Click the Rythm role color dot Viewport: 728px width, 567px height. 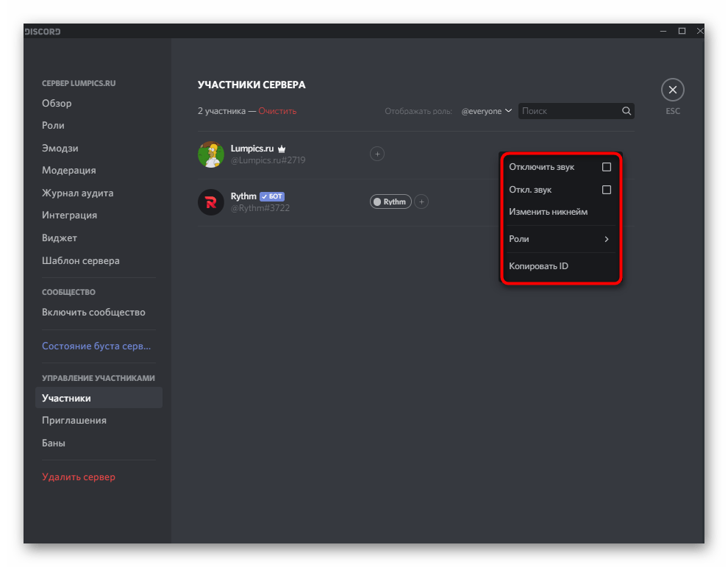click(x=377, y=202)
